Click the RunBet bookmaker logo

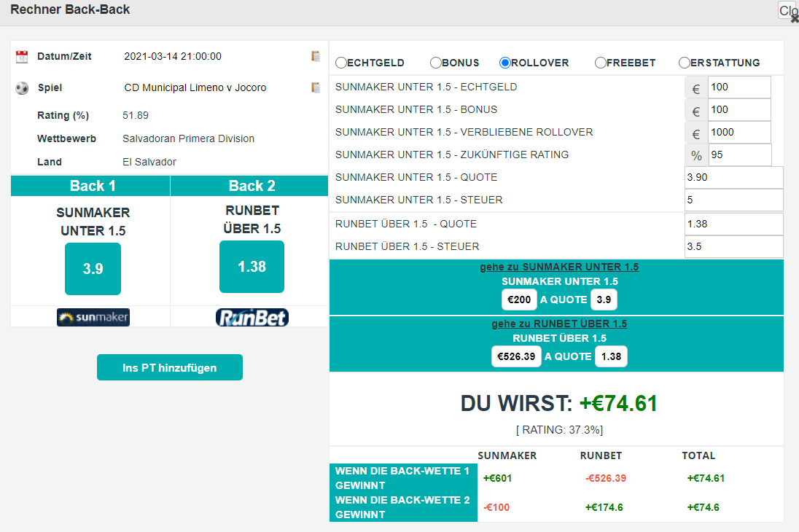point(252,317)
